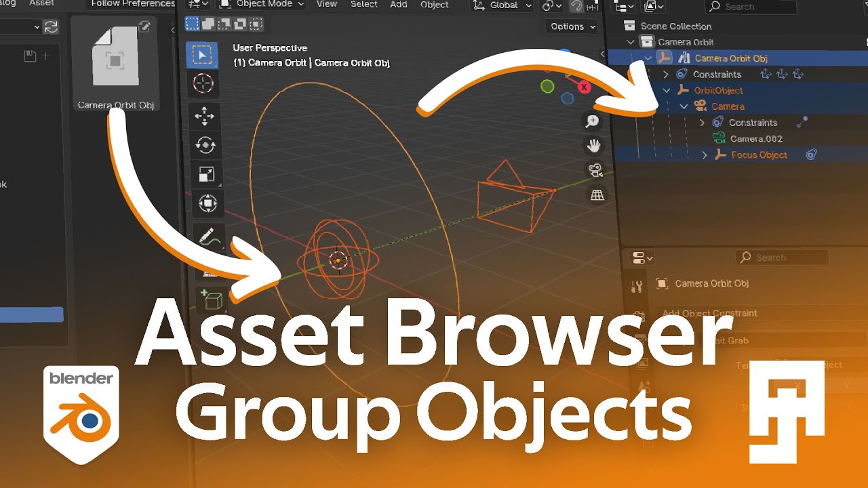Open the Properties editor type dropdown

pos(642,258)
